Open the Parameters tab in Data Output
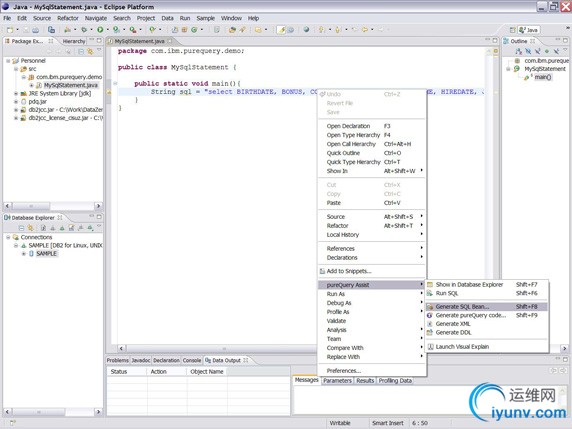 click(337, 380)
